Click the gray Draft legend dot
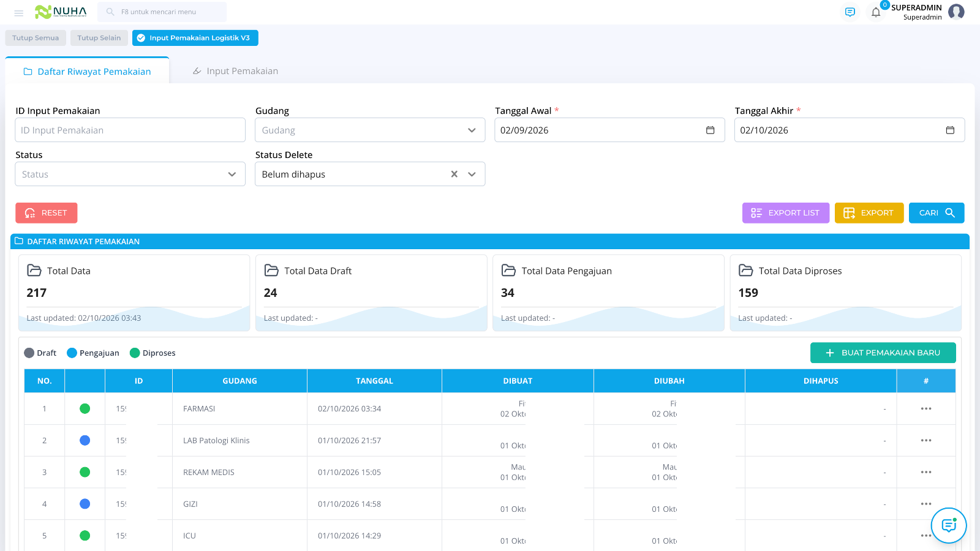The image size is (980, 551). pos(29,353)
